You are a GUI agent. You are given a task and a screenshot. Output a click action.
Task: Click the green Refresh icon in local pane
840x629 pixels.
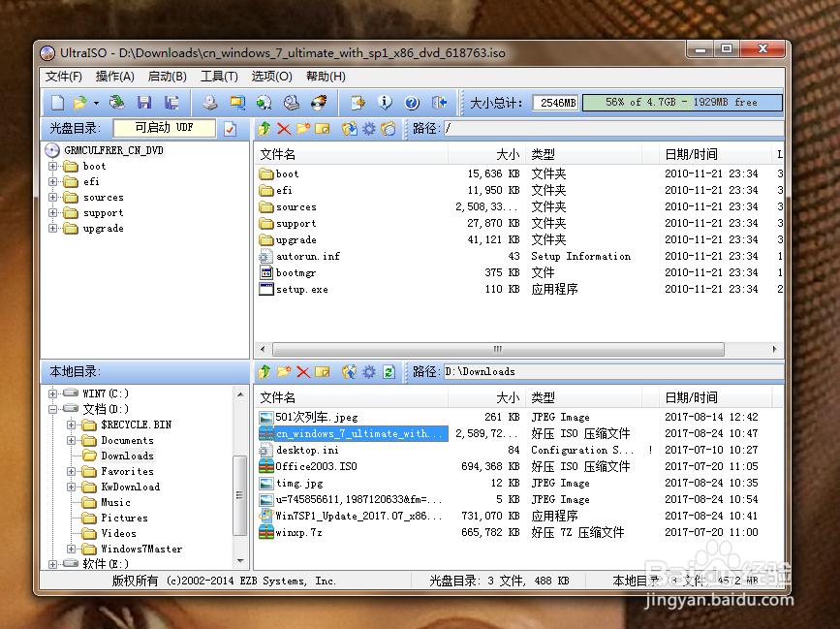pyautogui.click(x=389, y=371)
